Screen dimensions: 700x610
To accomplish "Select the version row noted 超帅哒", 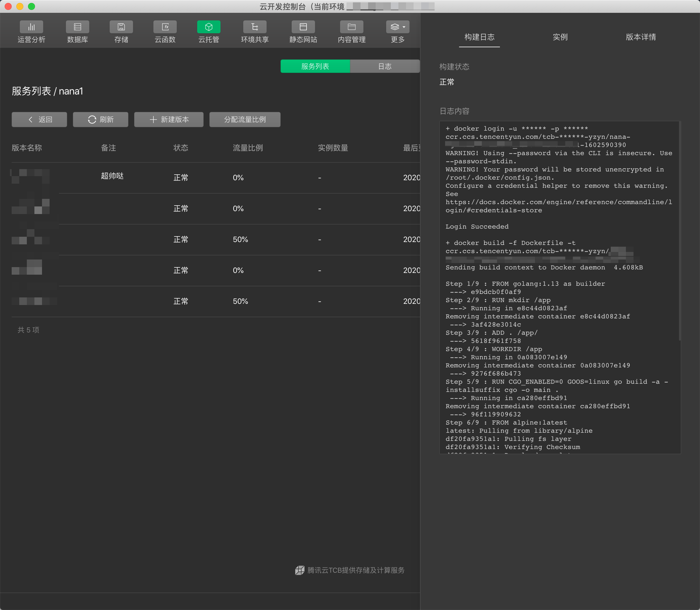I will (112, 177).
